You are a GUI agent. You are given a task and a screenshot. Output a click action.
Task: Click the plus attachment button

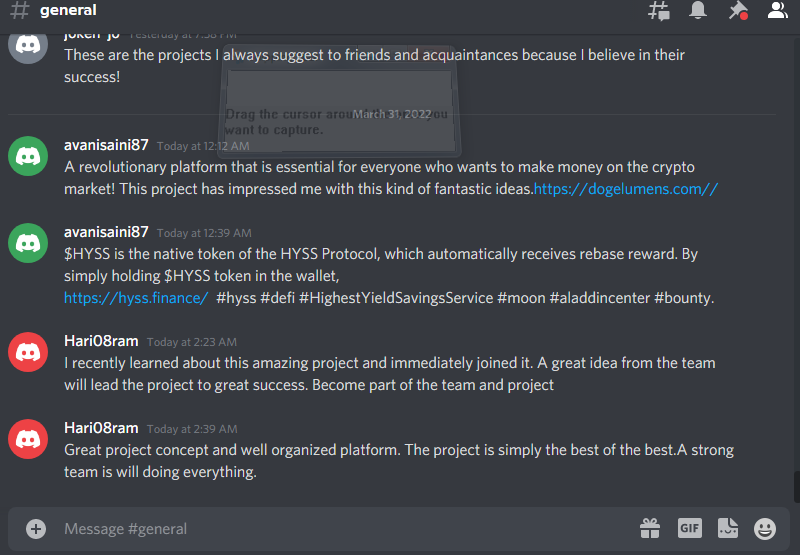click(x=36, y=528)
